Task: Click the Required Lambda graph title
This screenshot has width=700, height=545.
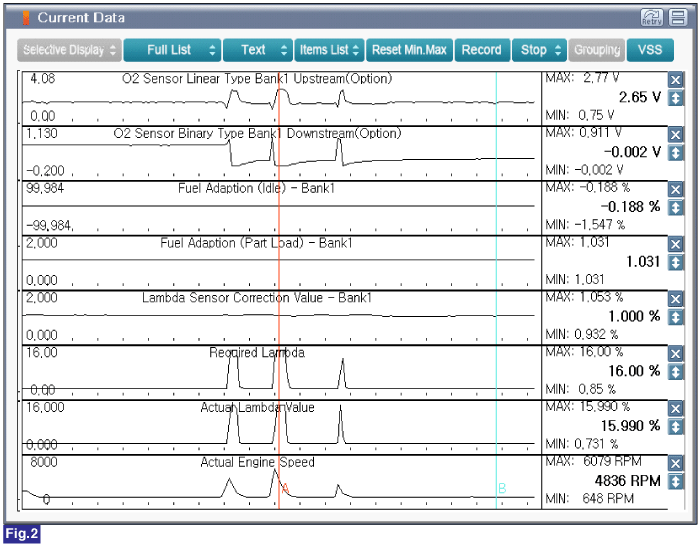Action: (x=257, y=353)
